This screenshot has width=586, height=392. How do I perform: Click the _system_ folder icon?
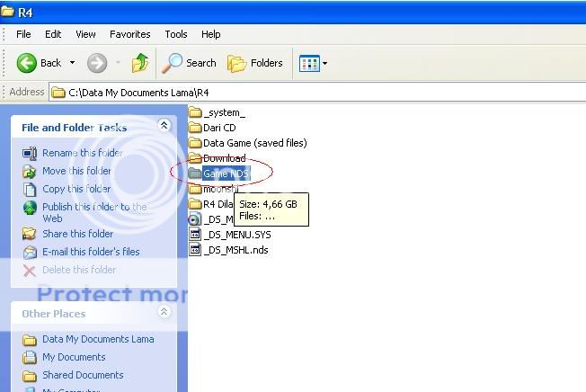pyautogui.click(x=195, y=112)
